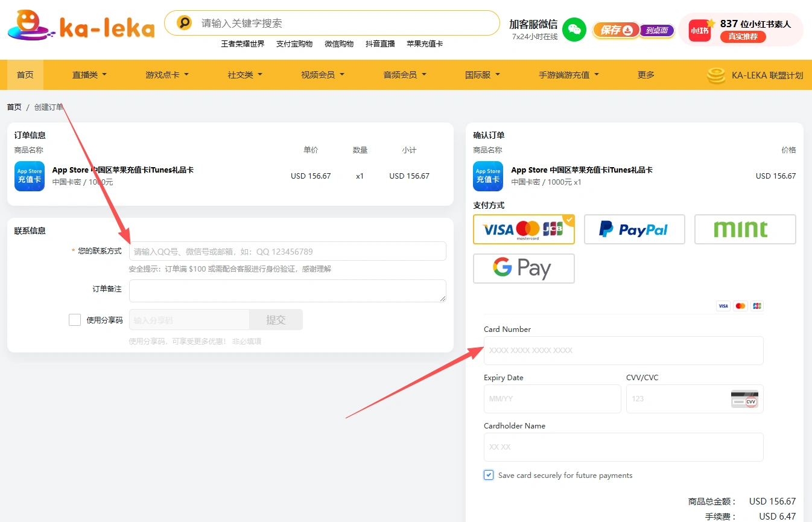
Task: Choose mint payment option
Action: pos(744,229)
